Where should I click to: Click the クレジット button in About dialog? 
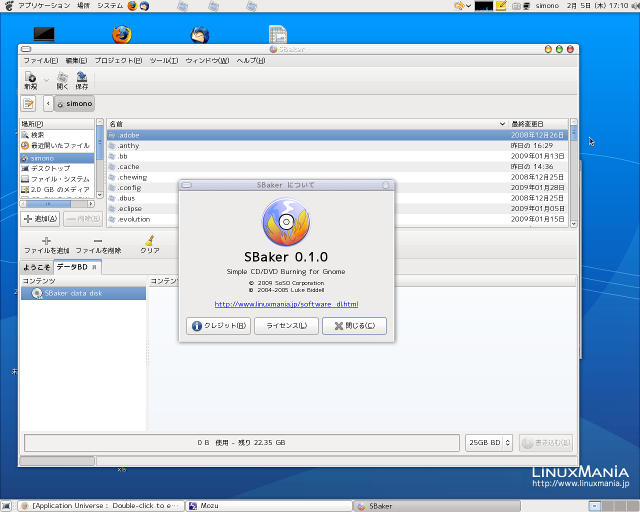[x=218, y=326]
